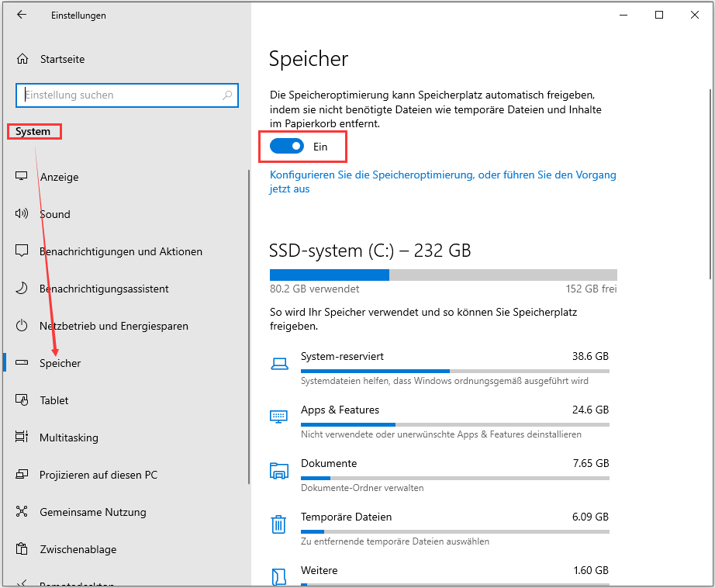
Task: Click the 152 GB frei text
Action: (591, 289)
